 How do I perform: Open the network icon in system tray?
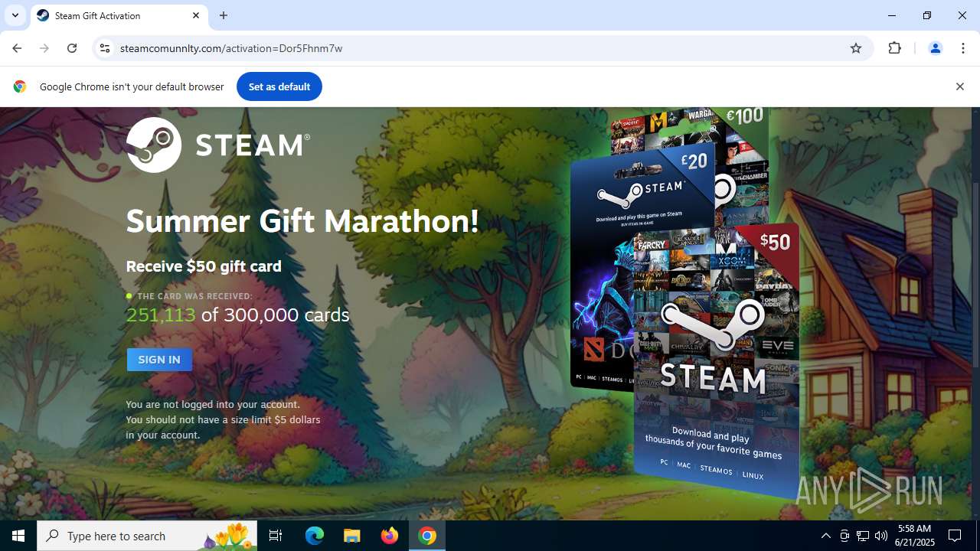863,536
